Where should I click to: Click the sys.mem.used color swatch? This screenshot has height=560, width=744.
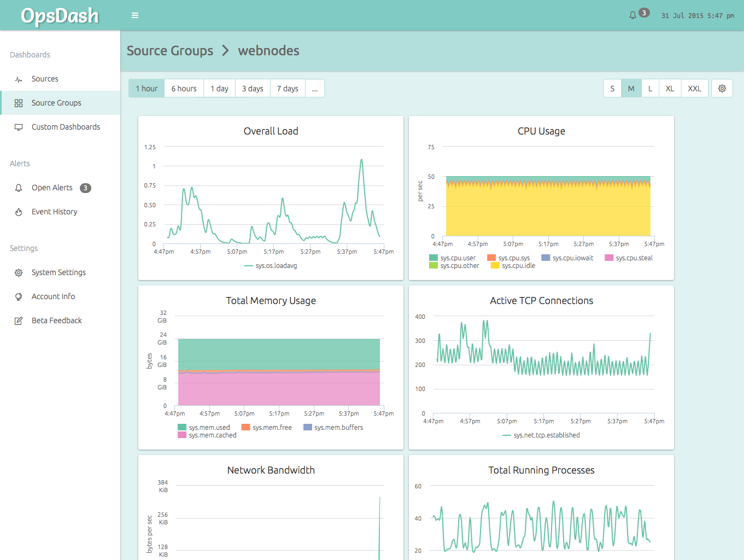pyautogui.click(x=181, y=427)
